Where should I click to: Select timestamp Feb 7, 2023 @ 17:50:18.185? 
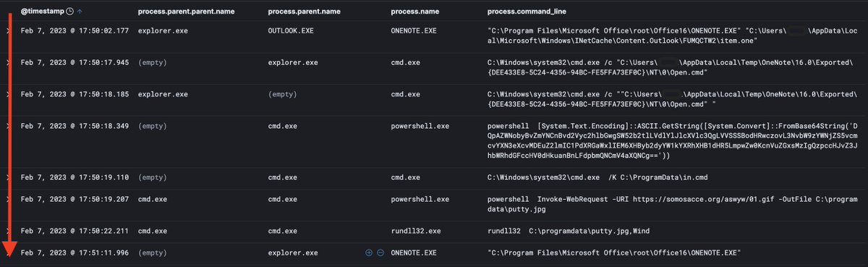tap(75, 95)
